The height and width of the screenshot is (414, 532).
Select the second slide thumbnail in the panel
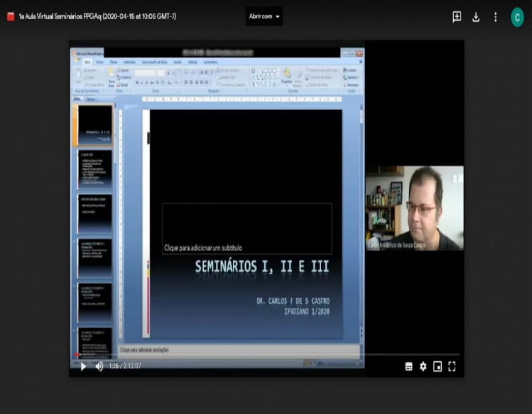click(94, 169)
